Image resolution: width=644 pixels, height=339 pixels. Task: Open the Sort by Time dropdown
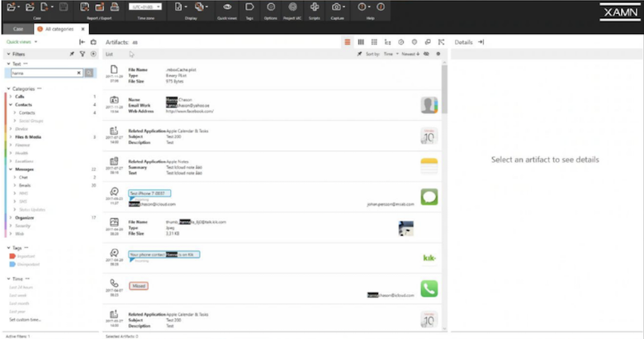coord(391,54)
